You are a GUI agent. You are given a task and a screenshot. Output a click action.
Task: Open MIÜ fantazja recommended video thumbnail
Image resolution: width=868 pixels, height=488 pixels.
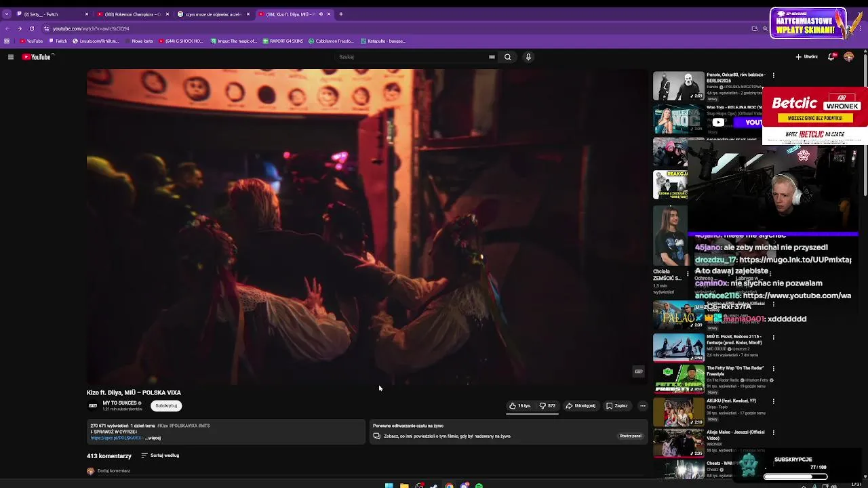[x=678, y=348]
